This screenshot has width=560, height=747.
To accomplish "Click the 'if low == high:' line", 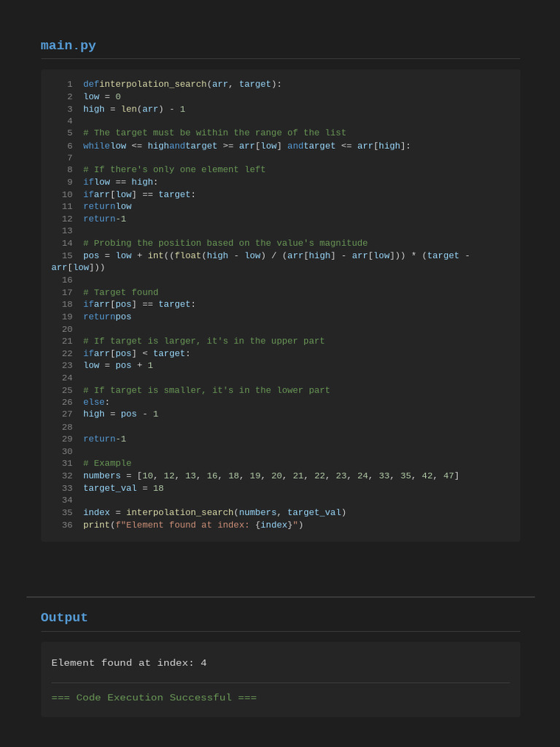I will pos(120,182).
